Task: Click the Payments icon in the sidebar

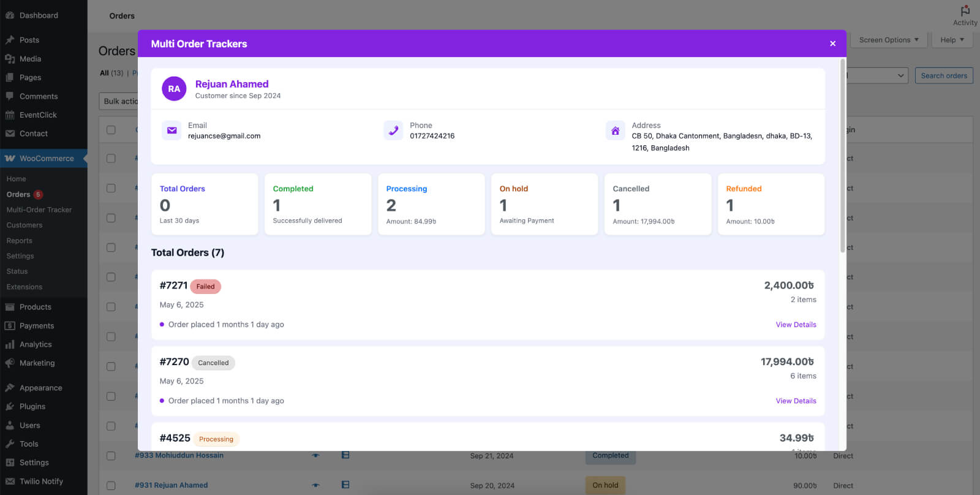Action: point(10,326)
